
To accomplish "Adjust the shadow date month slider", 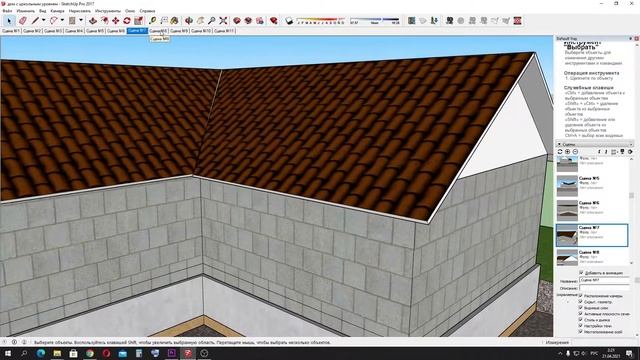I will pyautogui.click(x=321, y=20).
